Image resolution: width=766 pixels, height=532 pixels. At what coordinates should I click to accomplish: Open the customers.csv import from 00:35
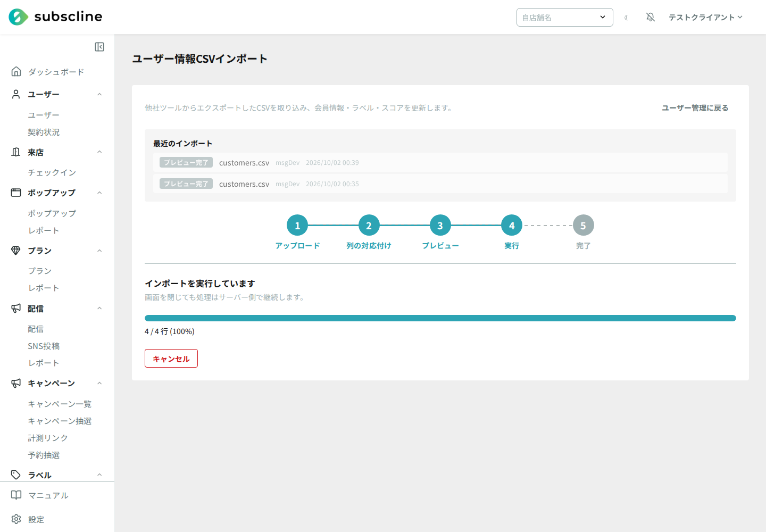click(x=440, y=184)
